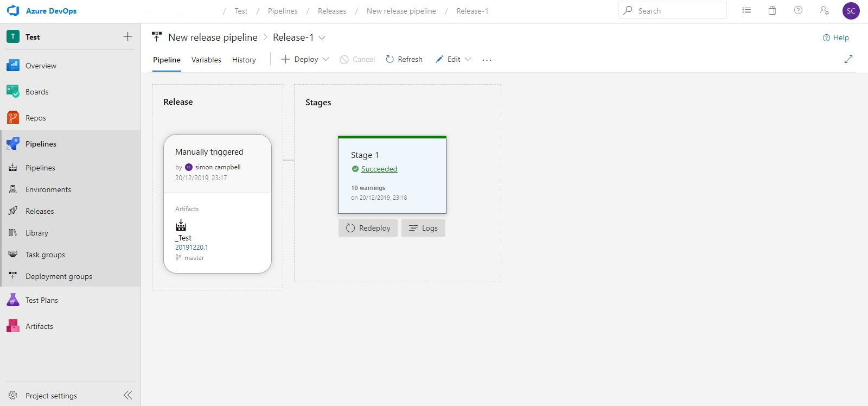Open the 20191220.1 build link
The width and height of the screenshot is (868, 406).
coord(192,247)
